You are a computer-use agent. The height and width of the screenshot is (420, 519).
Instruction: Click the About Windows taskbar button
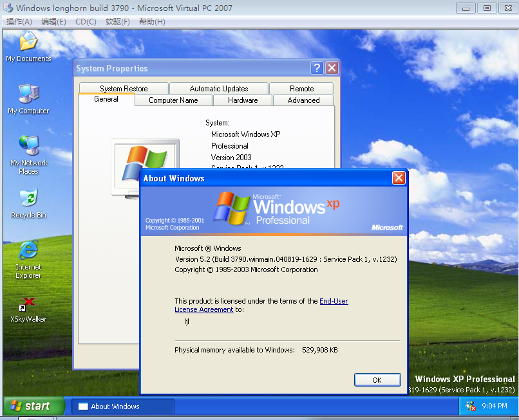pos(123,406)
